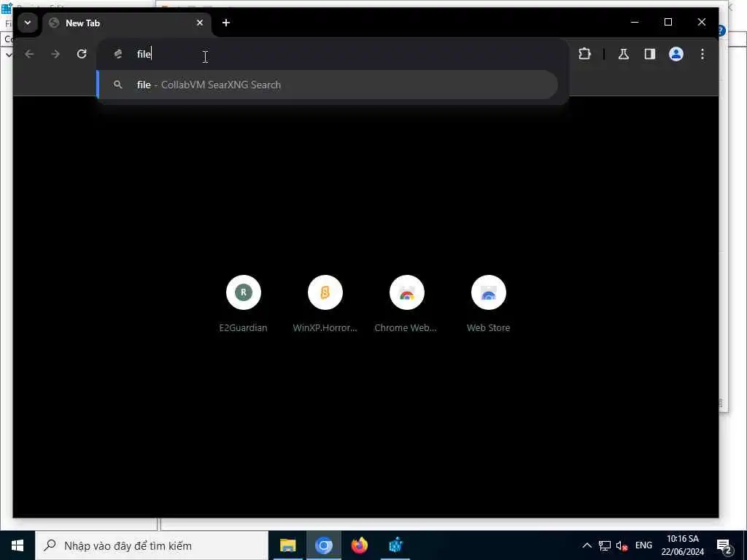Open the Web Store shortcut
The width and height of the screenshot is (747, 560).
point(488,304)
